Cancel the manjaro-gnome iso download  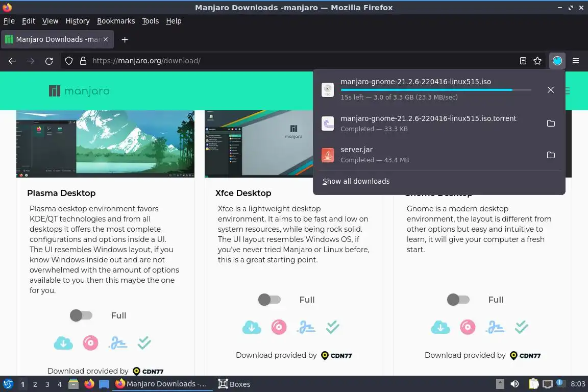[551, 90]
